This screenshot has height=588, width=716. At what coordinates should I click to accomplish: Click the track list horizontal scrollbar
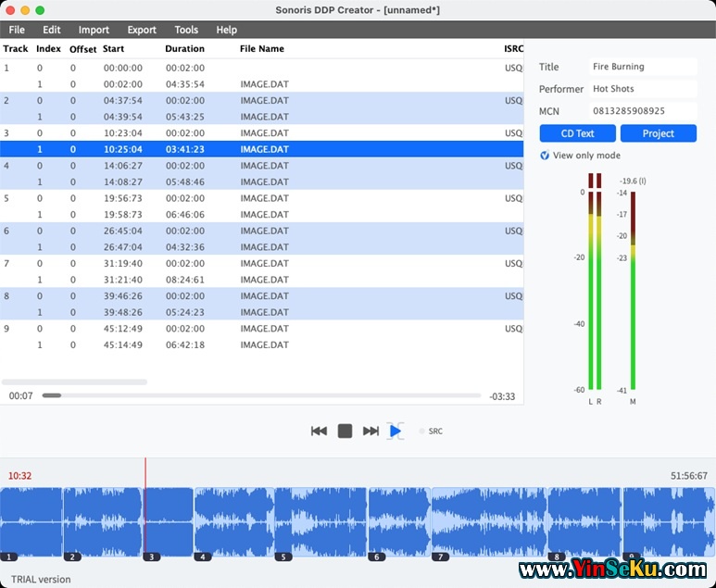(x=74, y=382)
